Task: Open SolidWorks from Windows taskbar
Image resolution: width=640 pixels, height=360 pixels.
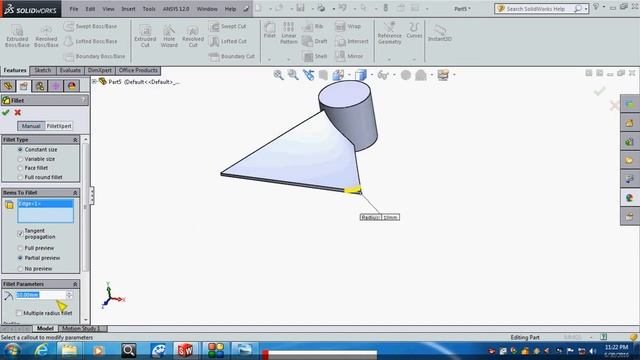Action: (x=185, y=350)
